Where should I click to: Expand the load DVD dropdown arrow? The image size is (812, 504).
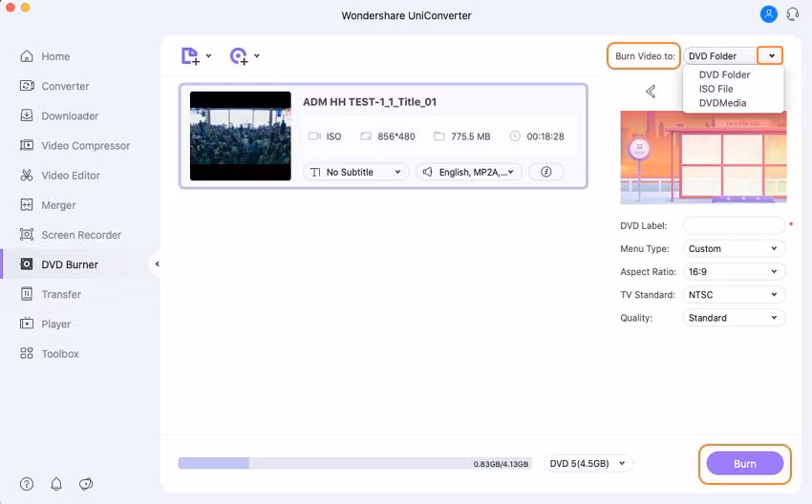coord(257,56)
